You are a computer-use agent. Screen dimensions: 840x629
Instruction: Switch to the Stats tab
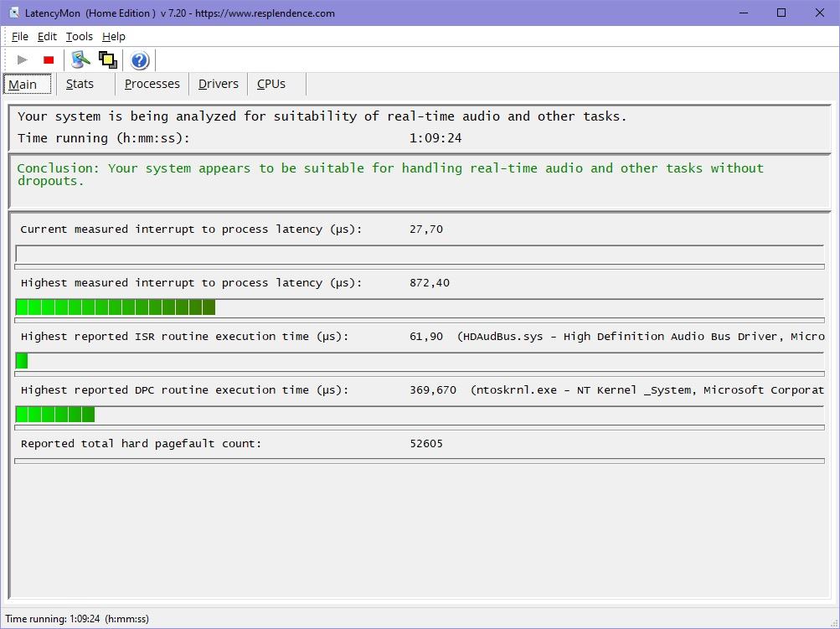click(x=85, y=84)
